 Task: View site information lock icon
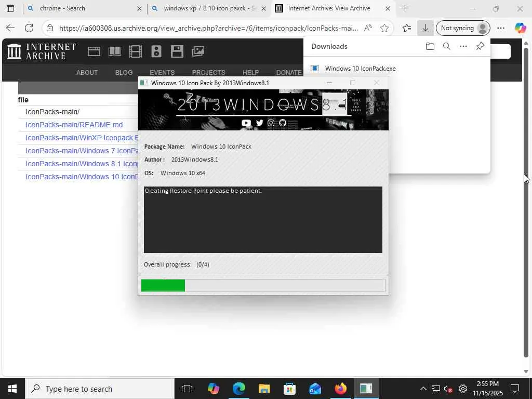(50, 28)
